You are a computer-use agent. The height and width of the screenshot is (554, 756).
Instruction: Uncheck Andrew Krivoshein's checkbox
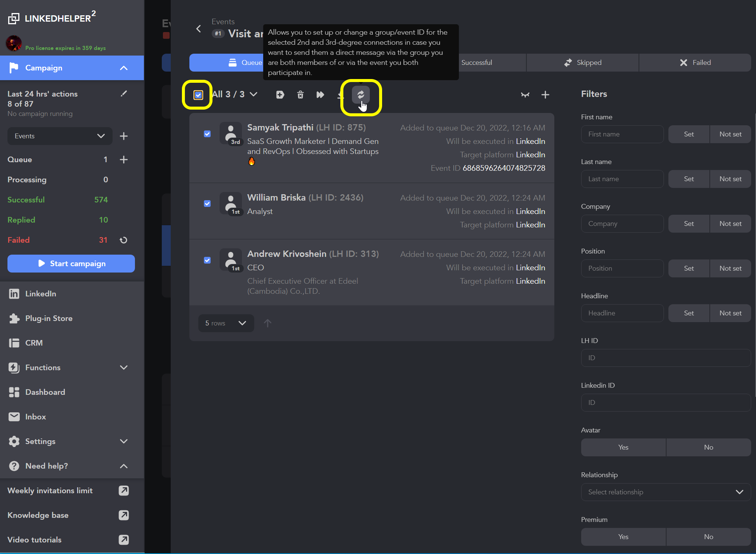click(207, 260)
